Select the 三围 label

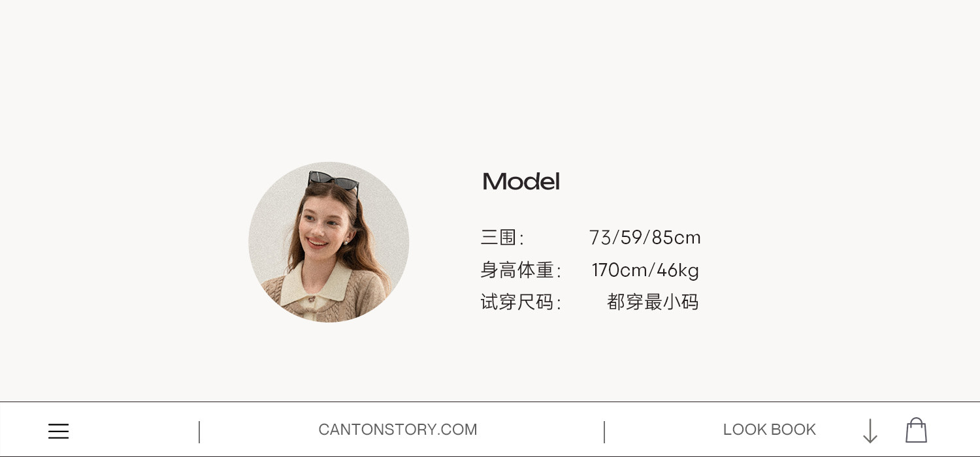pos(502,238)
